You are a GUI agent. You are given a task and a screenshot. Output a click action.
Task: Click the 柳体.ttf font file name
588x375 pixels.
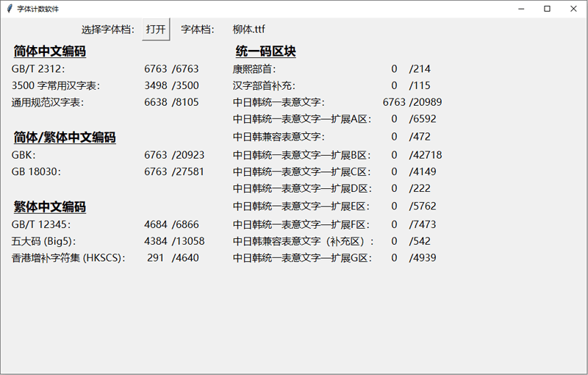click(x=248, y=29)
